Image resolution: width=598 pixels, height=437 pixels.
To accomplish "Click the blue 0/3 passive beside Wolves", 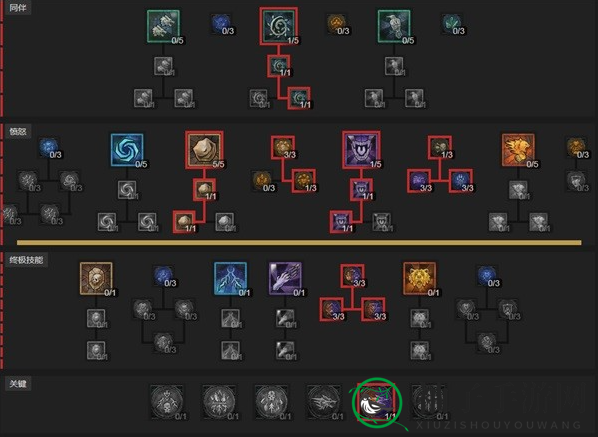I will tap(222, 24).
